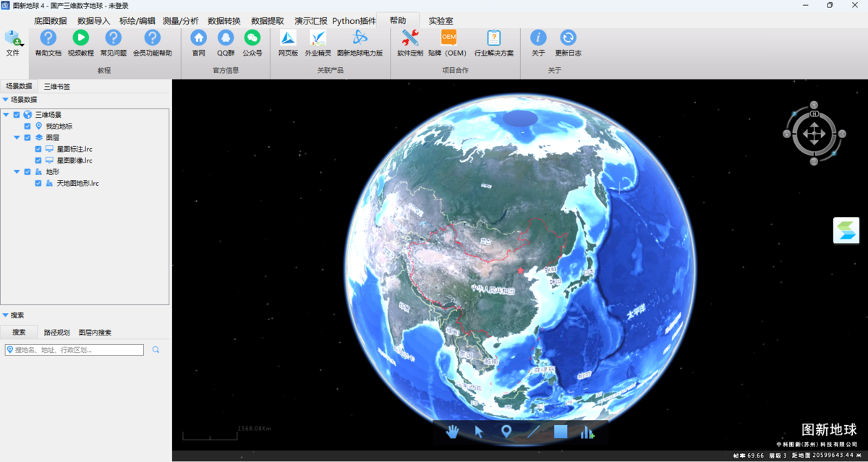
Task: Collapse the 地形 tree node
Action: click(17, 172)
